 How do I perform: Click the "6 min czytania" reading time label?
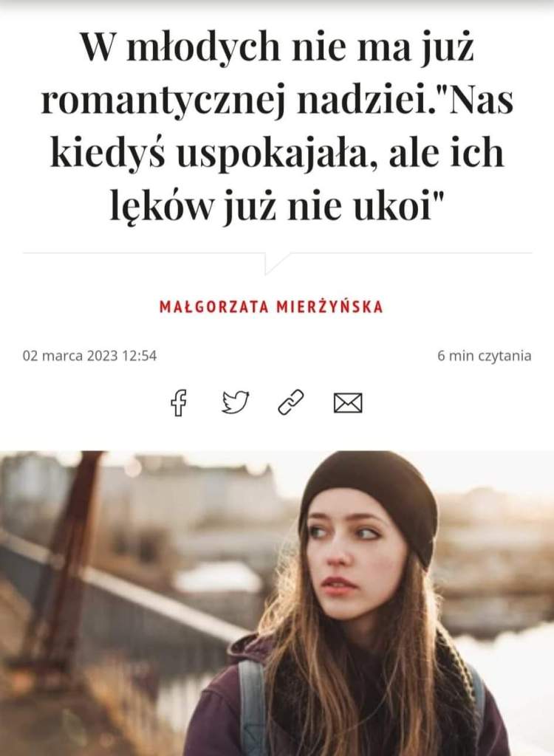coord(485,356)
